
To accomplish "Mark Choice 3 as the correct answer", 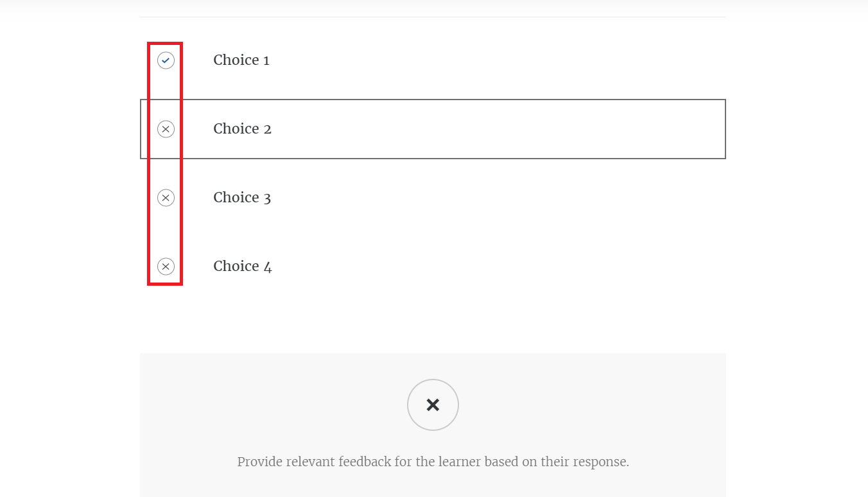I will tap(166, 198).
